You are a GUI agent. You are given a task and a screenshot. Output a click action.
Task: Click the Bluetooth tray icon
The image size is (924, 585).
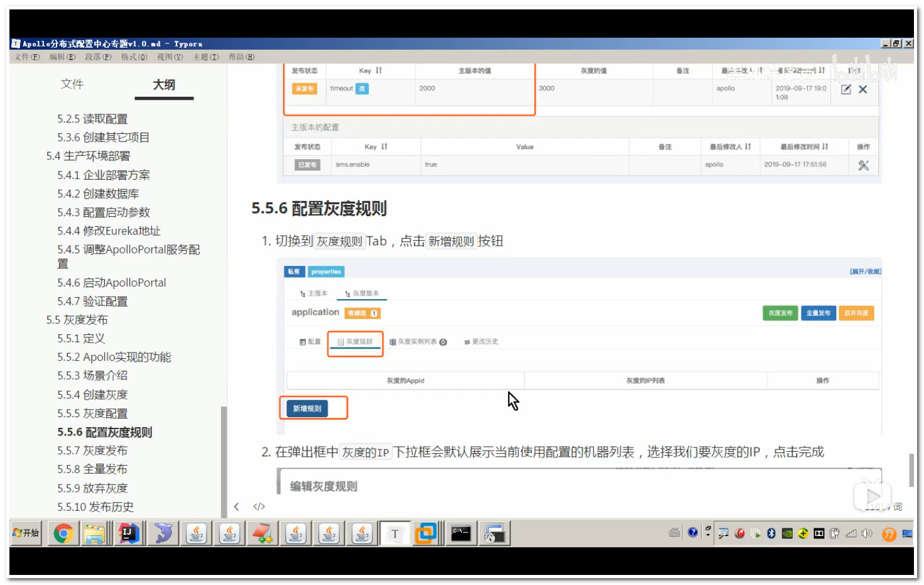[x=771, y=533]
